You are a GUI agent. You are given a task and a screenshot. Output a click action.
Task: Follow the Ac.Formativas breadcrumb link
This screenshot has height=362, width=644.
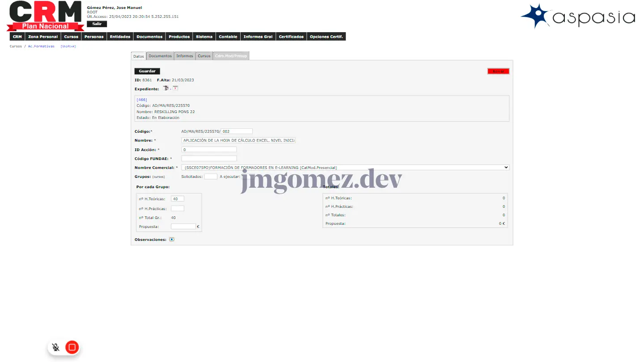41,46
